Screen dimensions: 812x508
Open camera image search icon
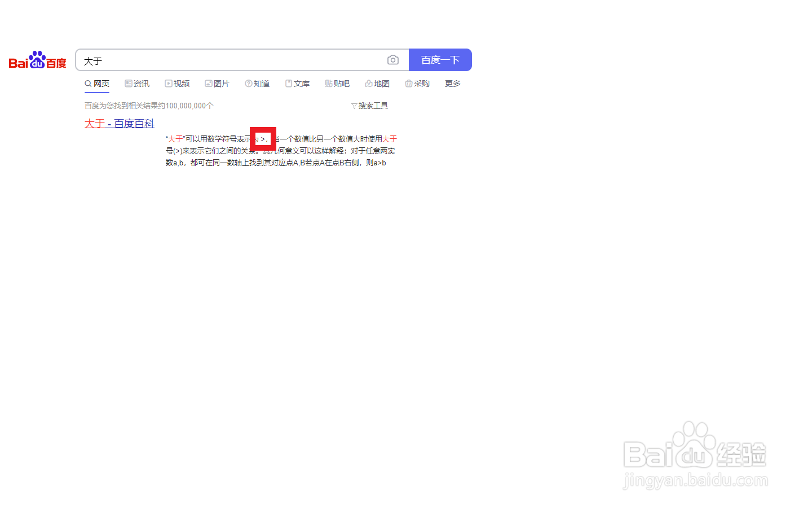click(393, 60)
